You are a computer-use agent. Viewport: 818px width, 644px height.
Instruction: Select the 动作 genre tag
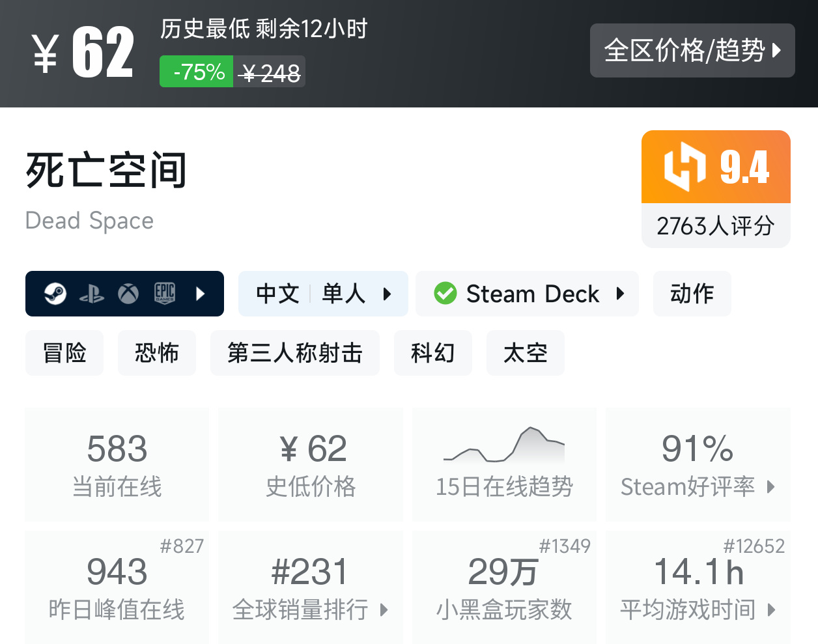point(692,294)
